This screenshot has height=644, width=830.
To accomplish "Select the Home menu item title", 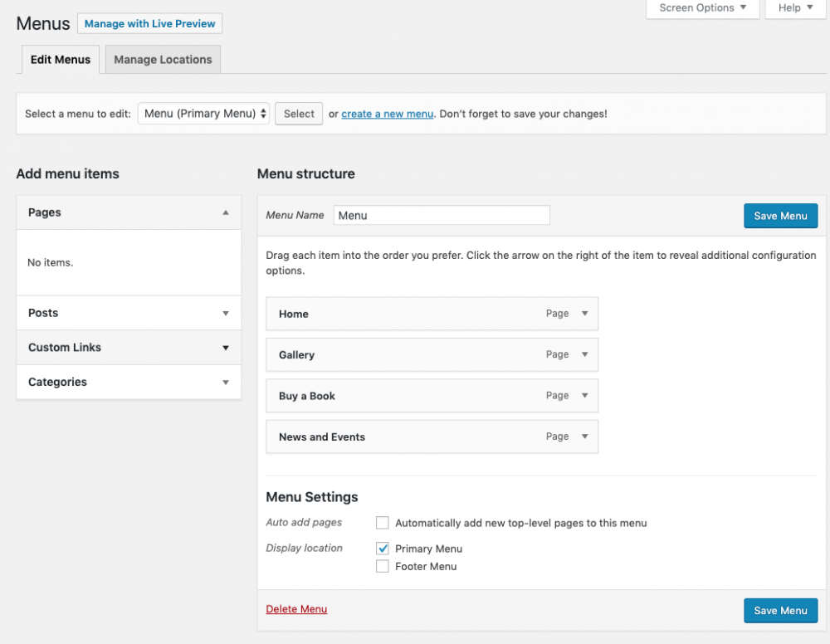I will click(294, 314).
